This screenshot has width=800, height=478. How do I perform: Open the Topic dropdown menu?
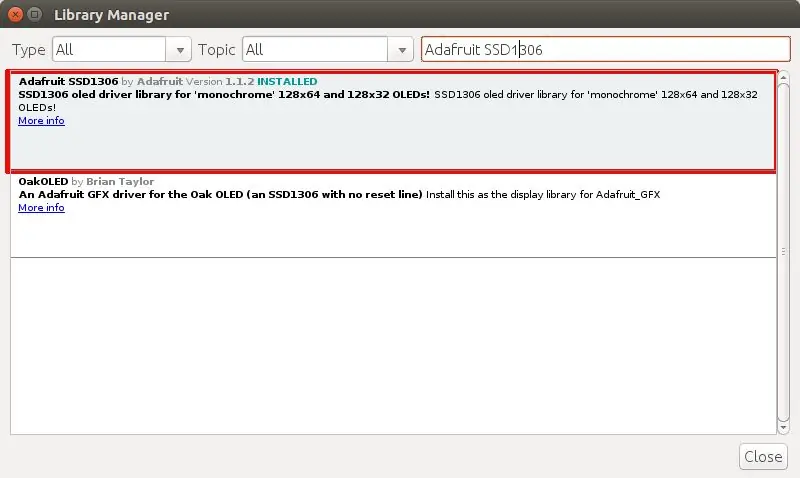(x=328, y=49)
